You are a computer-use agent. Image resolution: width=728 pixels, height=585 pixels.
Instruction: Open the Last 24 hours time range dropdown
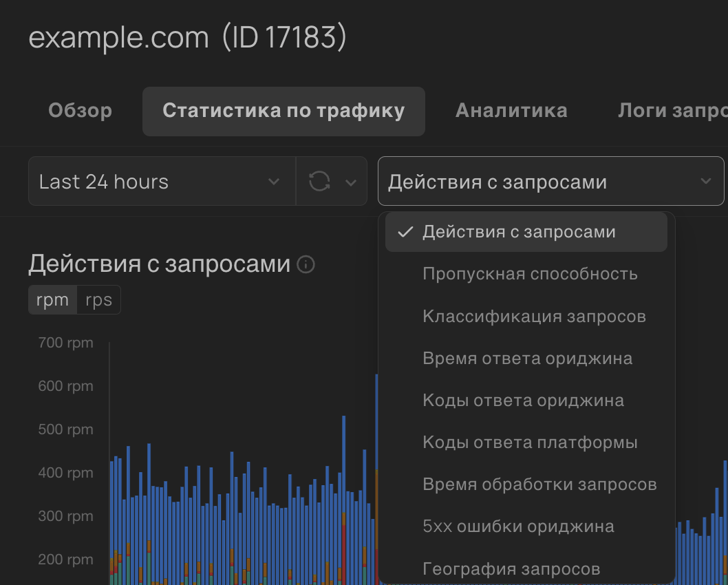[x=162, y=181]
